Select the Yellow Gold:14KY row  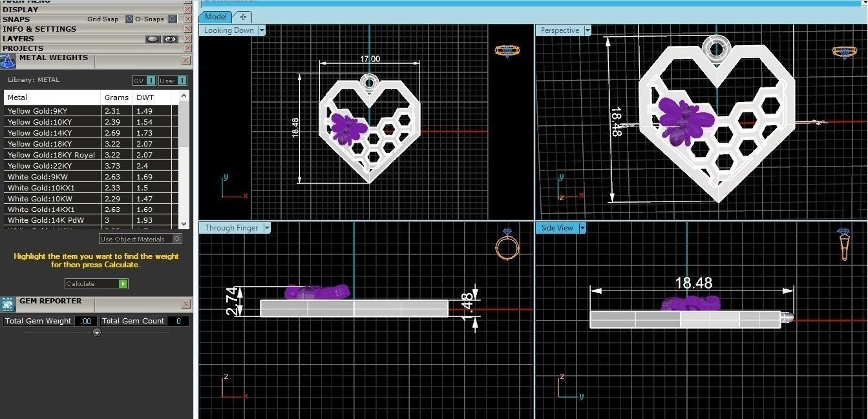[91, 133]
